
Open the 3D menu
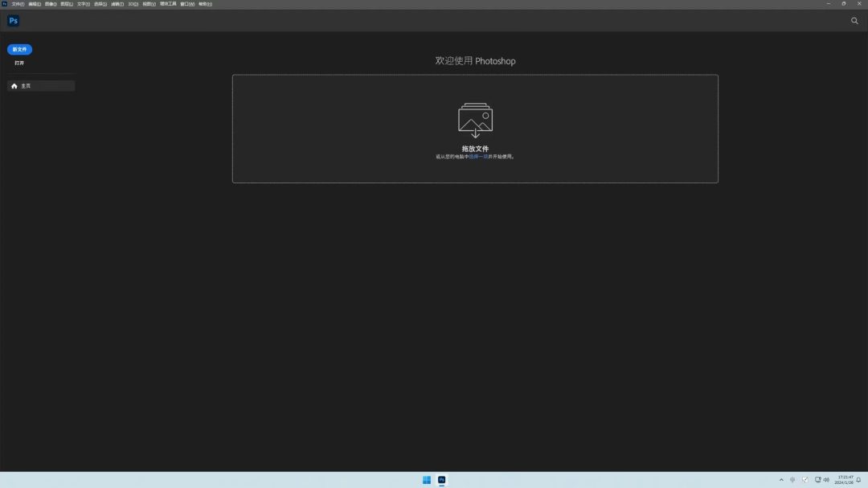133,4
